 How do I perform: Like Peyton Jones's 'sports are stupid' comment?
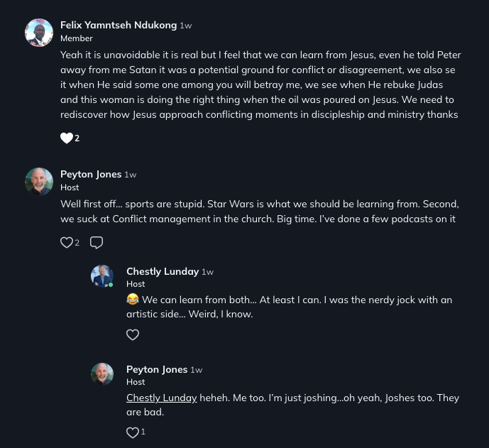(x=67, y=243)
